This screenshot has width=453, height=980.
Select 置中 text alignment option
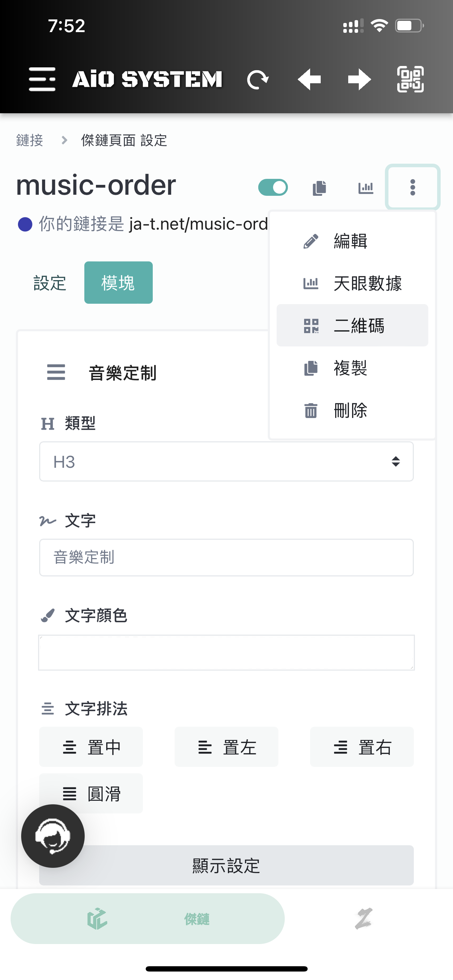tap(91, 747)
